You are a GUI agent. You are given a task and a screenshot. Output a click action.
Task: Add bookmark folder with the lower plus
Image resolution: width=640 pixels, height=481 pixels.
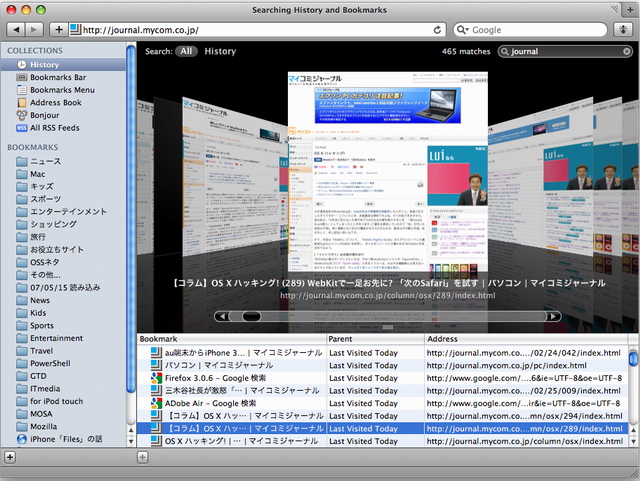(142, 457)
